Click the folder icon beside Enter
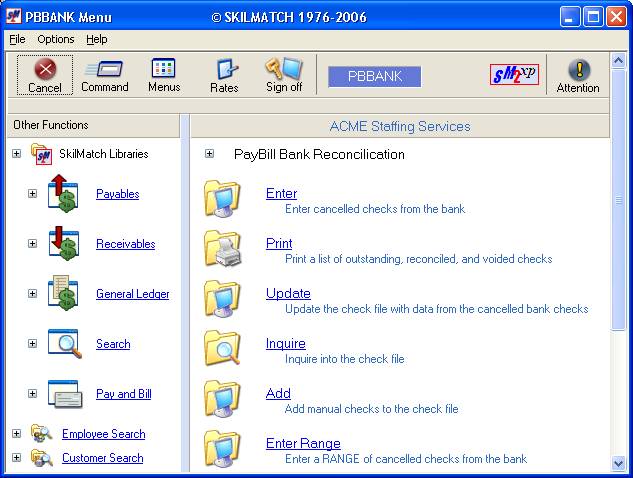This screenshot has height=478, width=633. [x=223, y=199]
